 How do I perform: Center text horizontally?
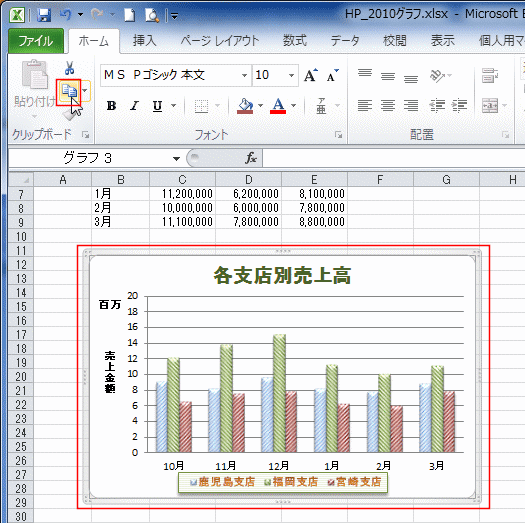click(388, 106)
